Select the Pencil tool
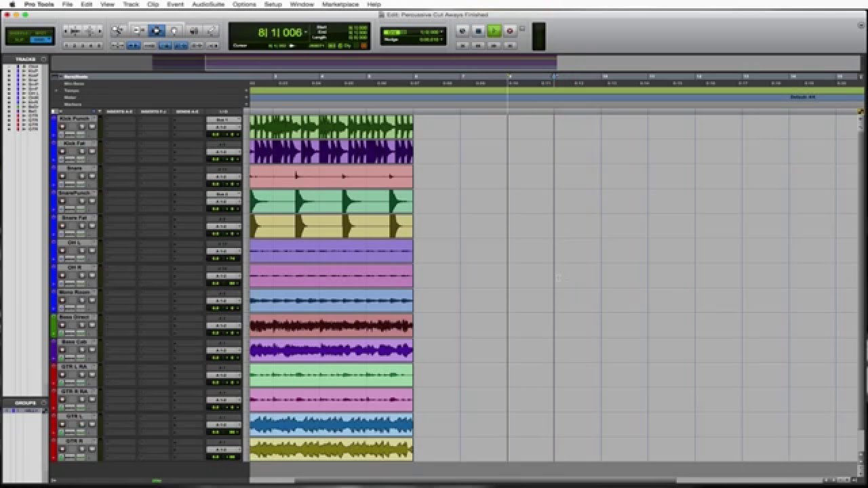Screen dimensions: 868x488 212,30
